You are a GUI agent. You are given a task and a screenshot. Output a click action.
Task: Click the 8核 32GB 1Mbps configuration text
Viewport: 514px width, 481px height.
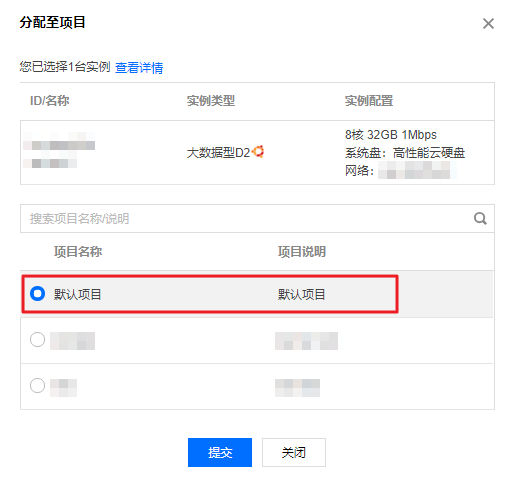pyautogui.click(x=391, y=135)
